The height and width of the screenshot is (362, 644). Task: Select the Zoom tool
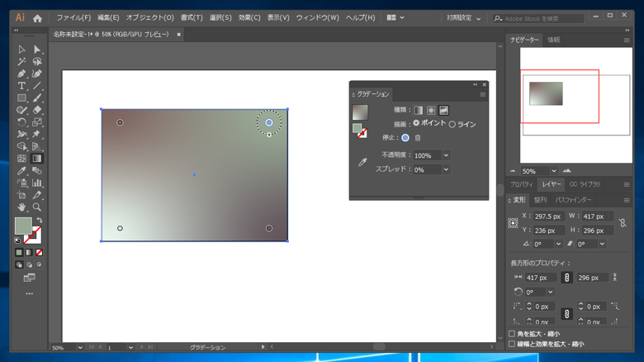(x=37, y=207)
